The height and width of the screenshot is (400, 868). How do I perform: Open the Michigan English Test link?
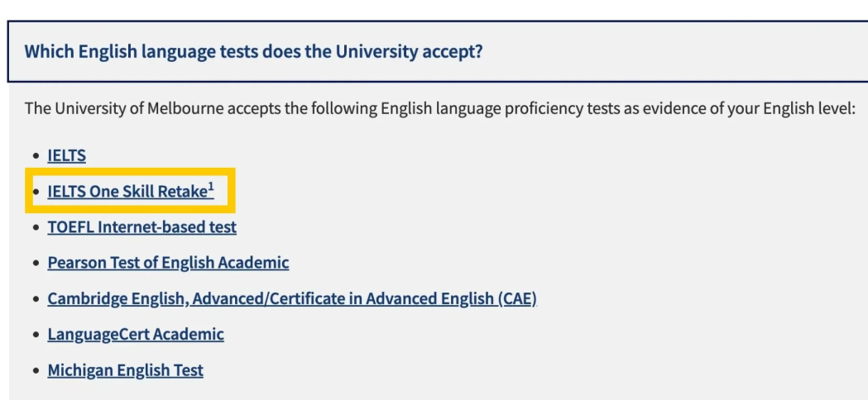tap(125, 370)
